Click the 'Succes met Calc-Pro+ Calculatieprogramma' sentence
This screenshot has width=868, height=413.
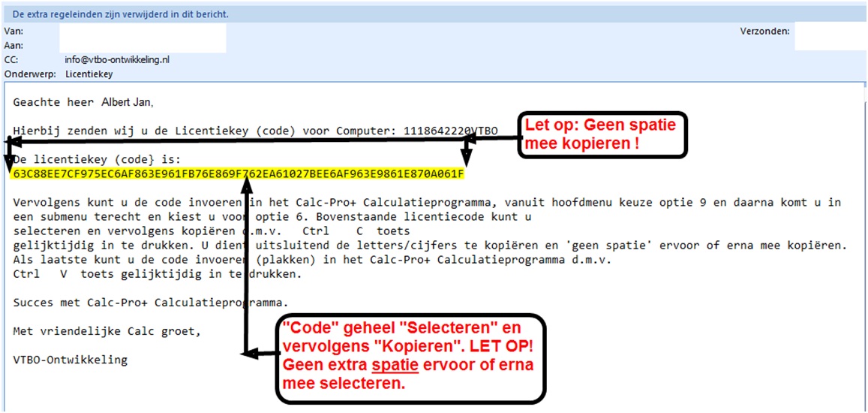coord(150,303)
